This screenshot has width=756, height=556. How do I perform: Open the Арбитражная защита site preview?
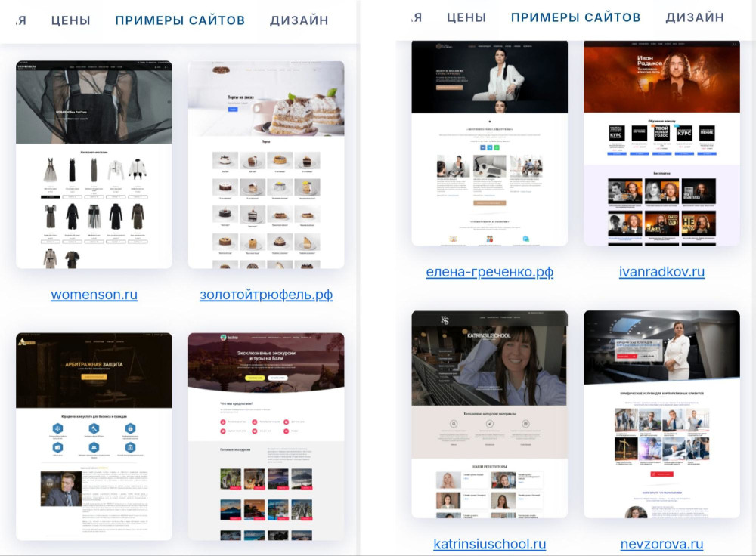[94, 436]
